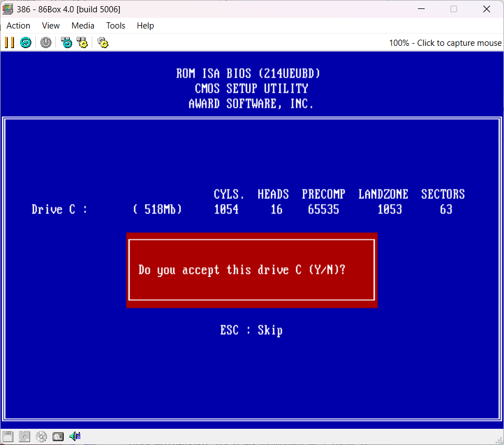
Task: Click the CD-ROM drive status icon
Action: [x=41, y=436]
